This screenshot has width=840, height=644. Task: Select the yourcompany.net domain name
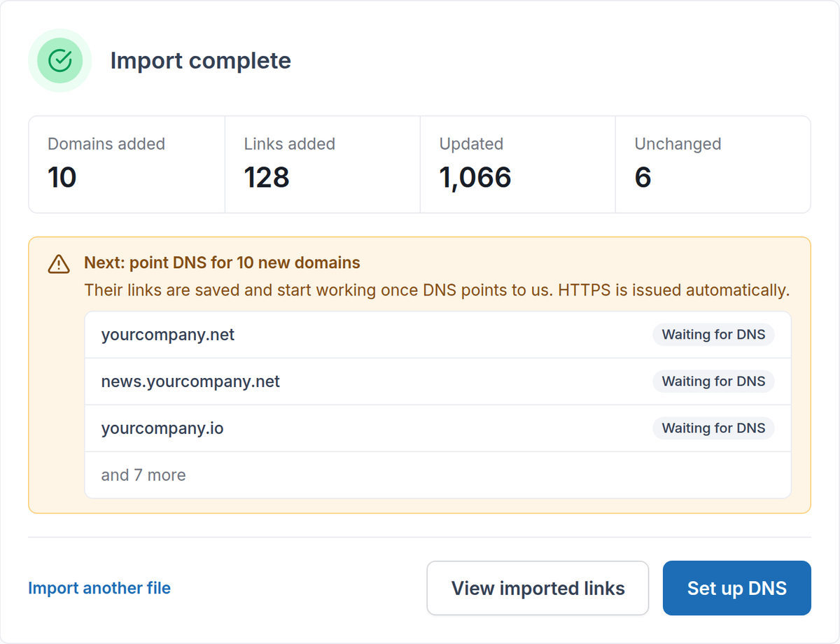[168, 335]
